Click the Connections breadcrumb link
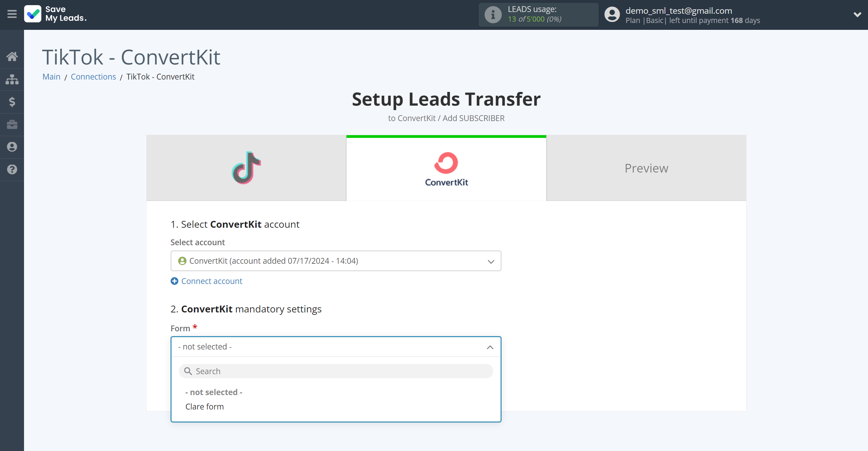Image resolution: width=868 pixels, height=451 pixels. coord(94,76)
